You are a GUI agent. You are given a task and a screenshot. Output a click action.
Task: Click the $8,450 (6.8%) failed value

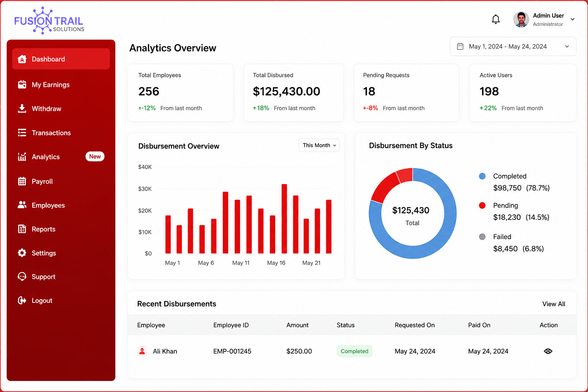tap(518, 249)
